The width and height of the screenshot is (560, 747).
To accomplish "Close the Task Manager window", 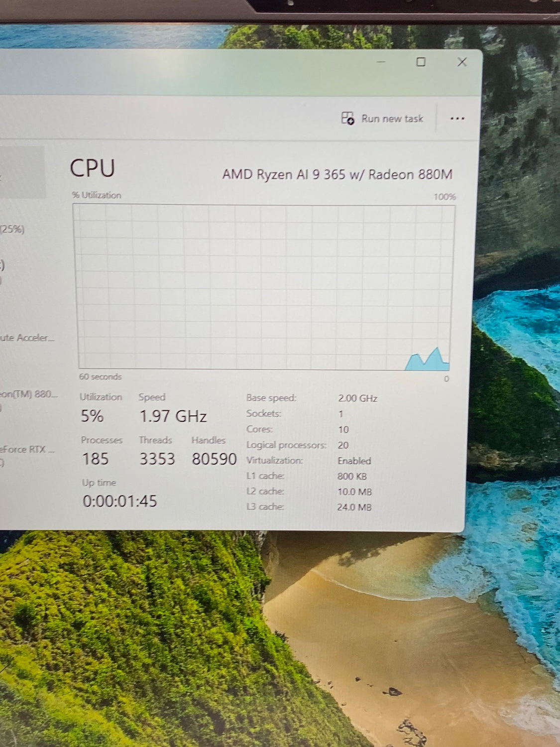I will click(462, 62).
